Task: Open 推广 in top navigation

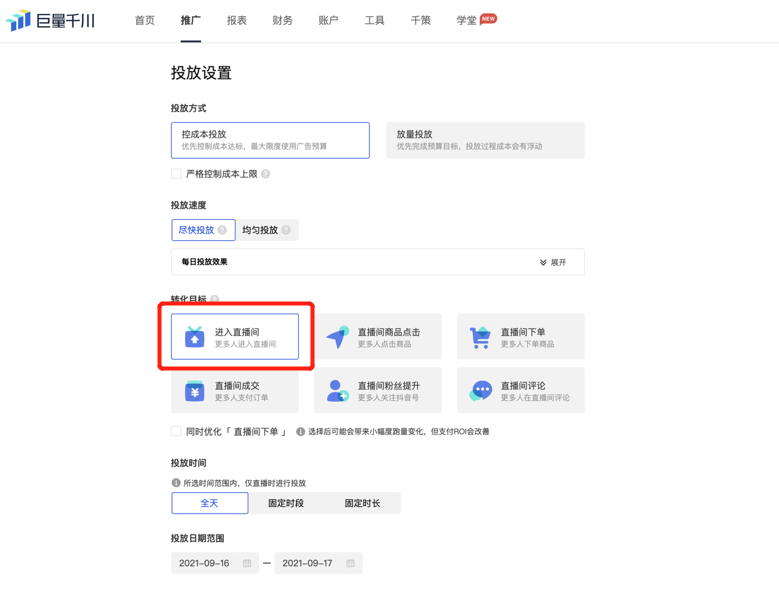Action: [191, 20]
